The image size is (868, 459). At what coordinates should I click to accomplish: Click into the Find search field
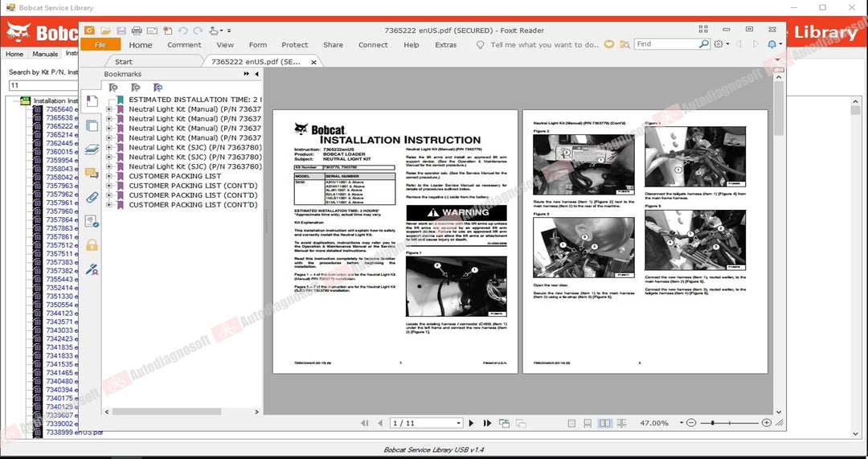click(666, 43)
